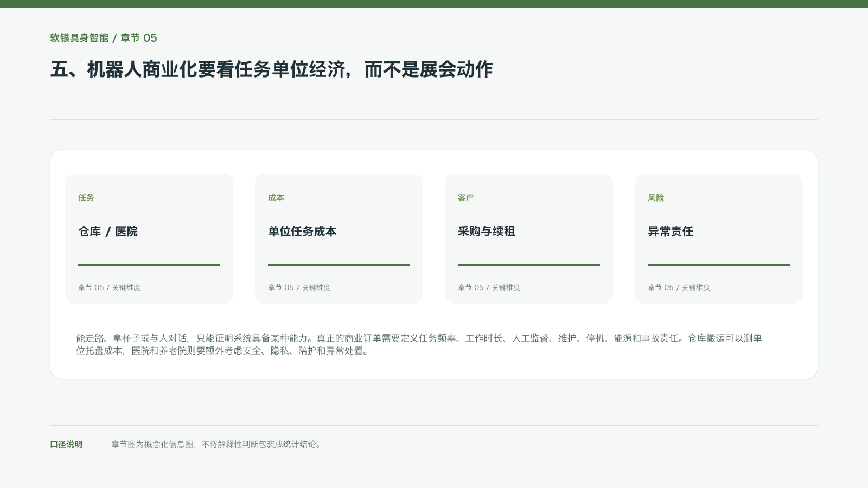The image size is (868, 488).
Task: Click the "口径说明" footer label
Action: point(66,445)
